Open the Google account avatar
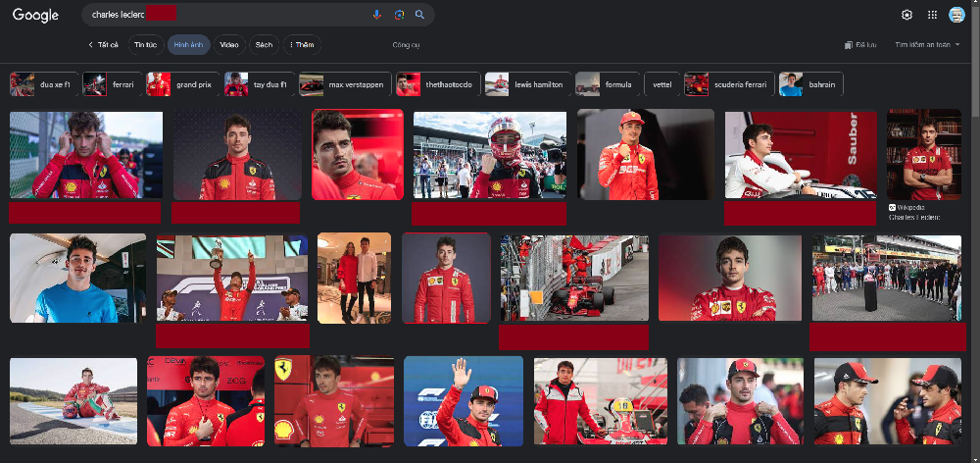The image size is (980, 463). click(956, 15)
